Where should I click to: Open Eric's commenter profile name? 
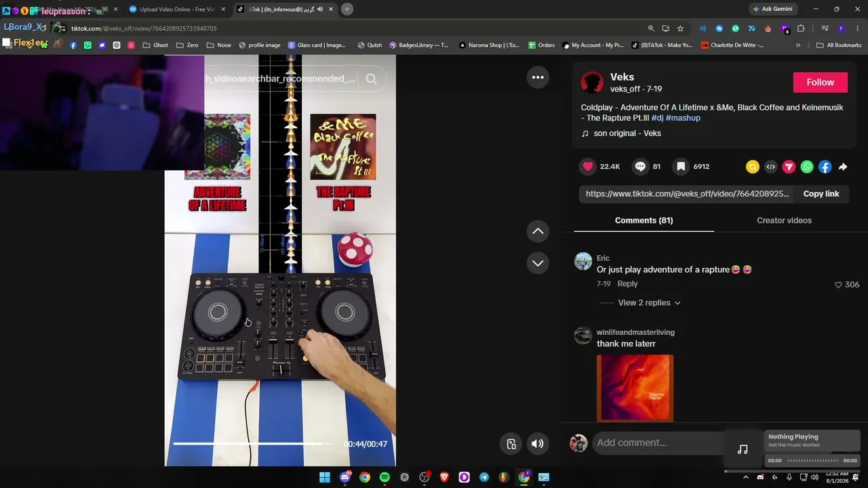[603, 258]
